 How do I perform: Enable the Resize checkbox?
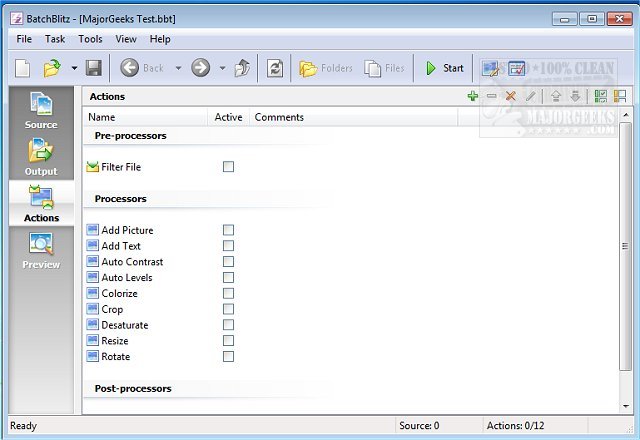[229, 340]
